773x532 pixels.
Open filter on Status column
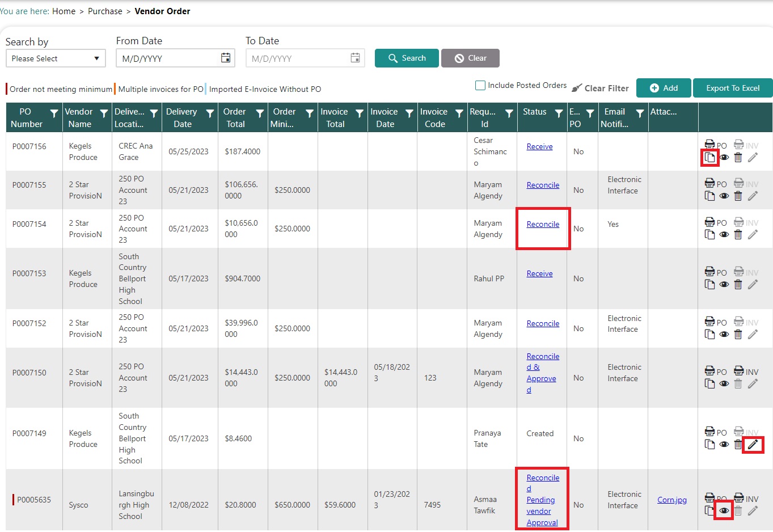559,113
